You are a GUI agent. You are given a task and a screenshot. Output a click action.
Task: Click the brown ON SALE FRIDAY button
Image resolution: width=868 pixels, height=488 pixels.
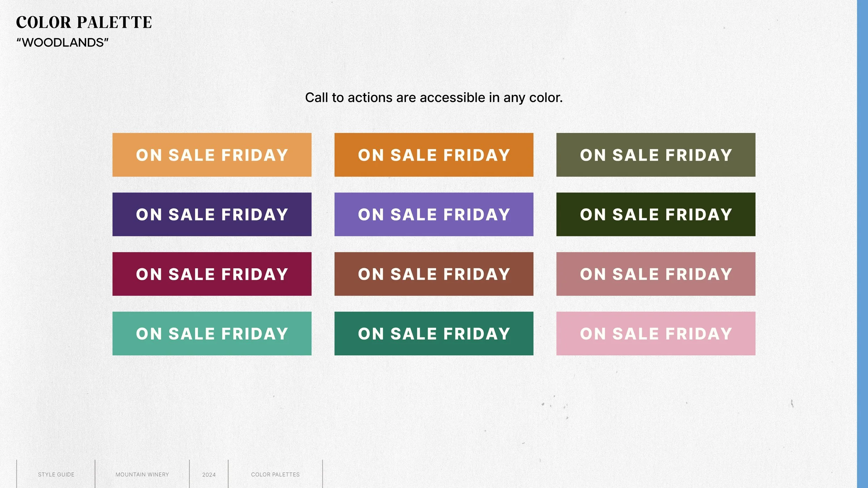[434, 274]
